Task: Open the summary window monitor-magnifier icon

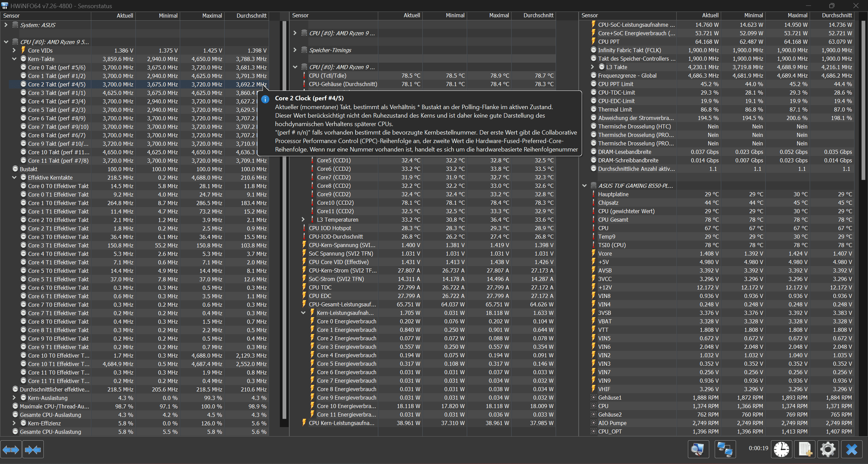Action: (698, 450)
